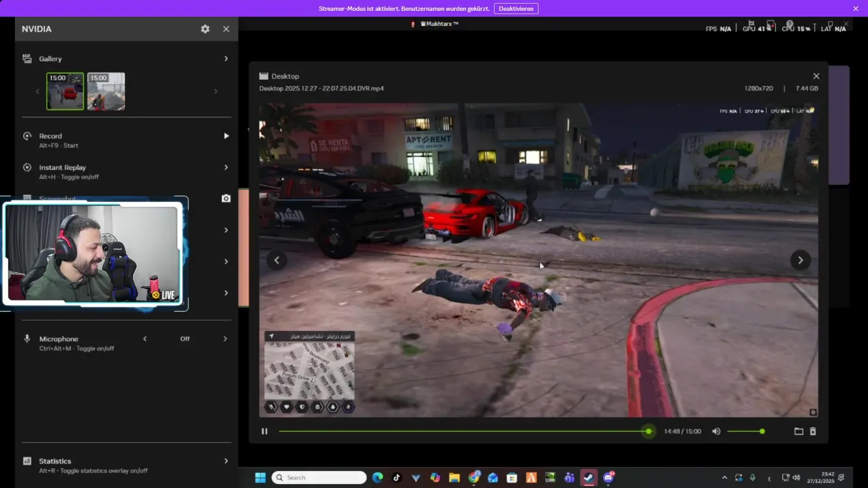Click the Mukhtarx title text
Viewport: 868px width, 488px height.
click(x=439, y=24)
